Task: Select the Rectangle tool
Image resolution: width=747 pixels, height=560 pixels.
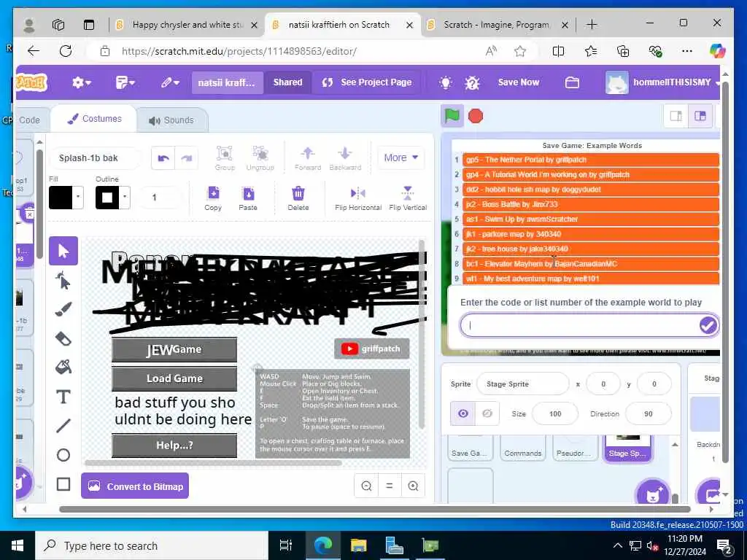Action: point(63,484)
